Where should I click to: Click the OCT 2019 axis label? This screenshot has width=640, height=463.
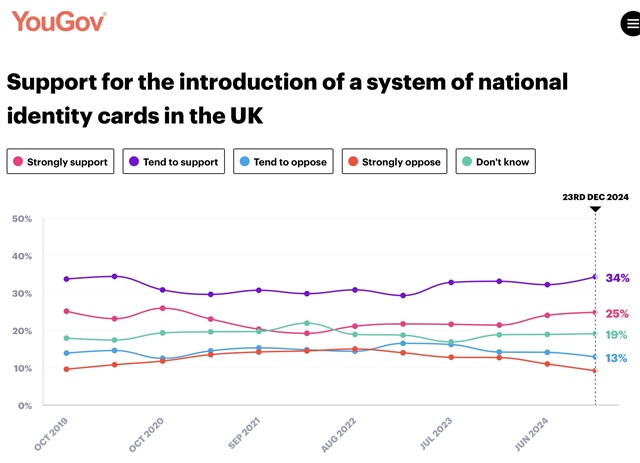[54, 433]
